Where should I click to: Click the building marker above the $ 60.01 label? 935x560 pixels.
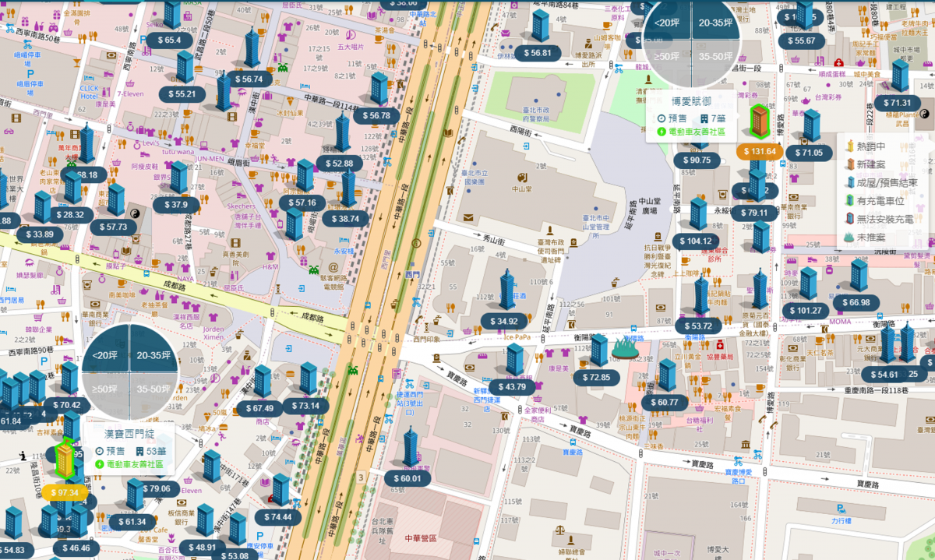tap(410, 447)
